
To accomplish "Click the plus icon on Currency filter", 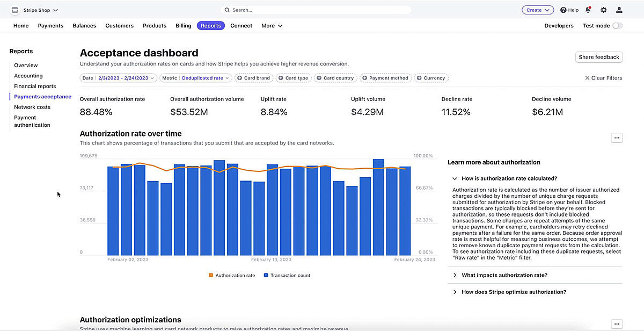I will pyautogui.click(x=419, y=78).
